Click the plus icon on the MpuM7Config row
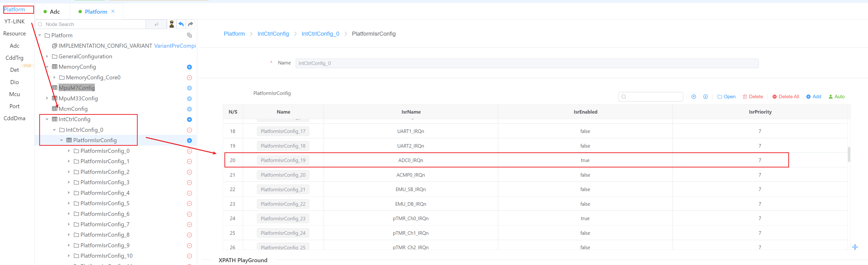Image resolution: width=868 pixels, height=265 pixels. click(x=189, y=88)
